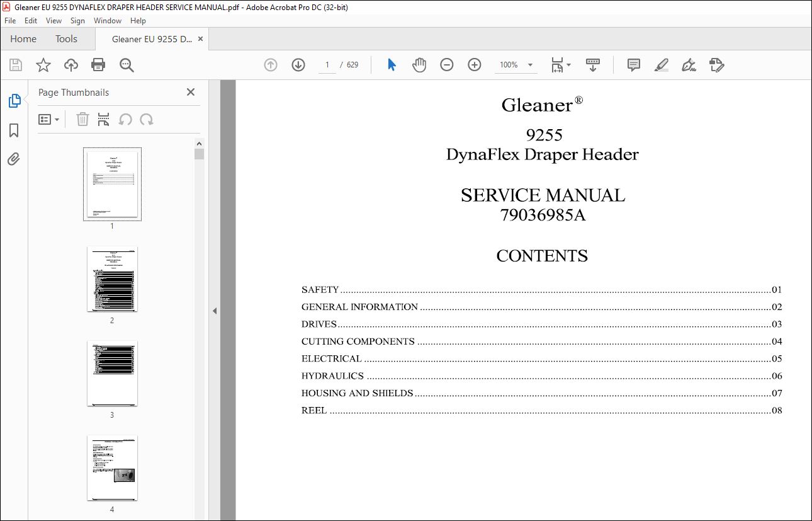Viewport: 812px width, 521px height.
Task: Open thumbnails options menu dropdown
Action: pyautogui.click(x=49, y=119)
